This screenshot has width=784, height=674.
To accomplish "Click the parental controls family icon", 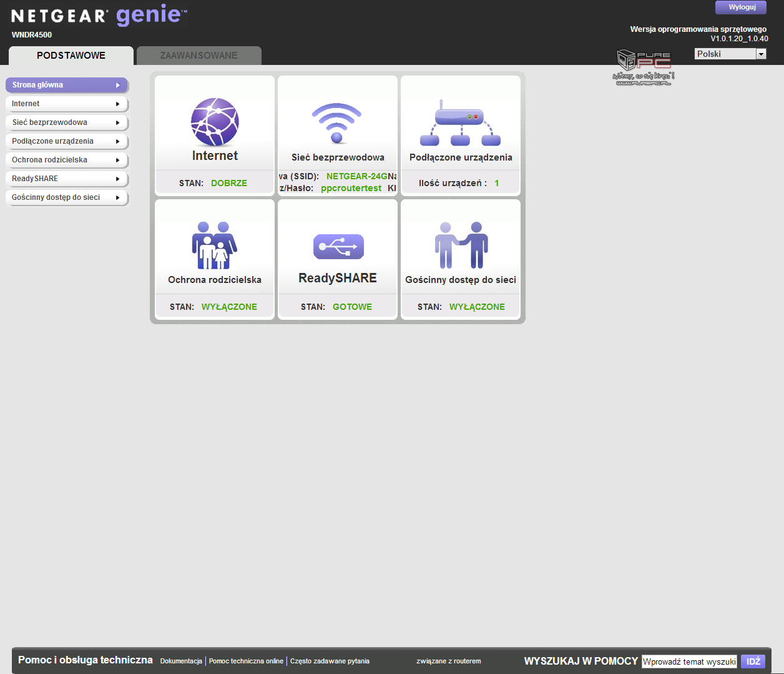I will point(215,245).
